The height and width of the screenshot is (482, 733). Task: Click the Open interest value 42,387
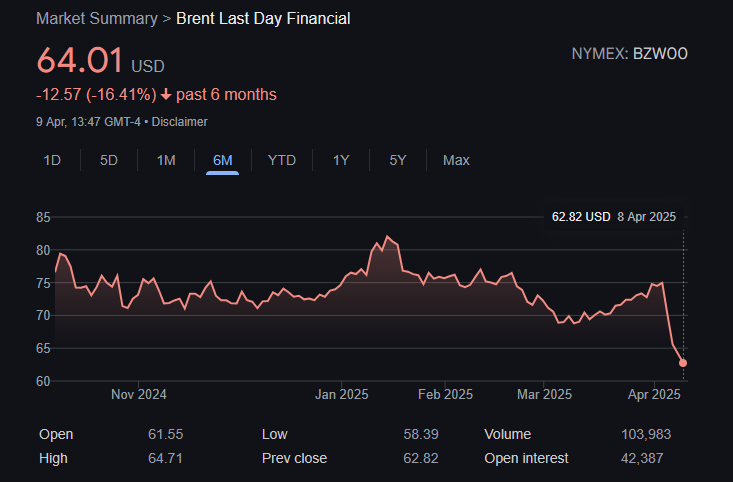point(651,458)
